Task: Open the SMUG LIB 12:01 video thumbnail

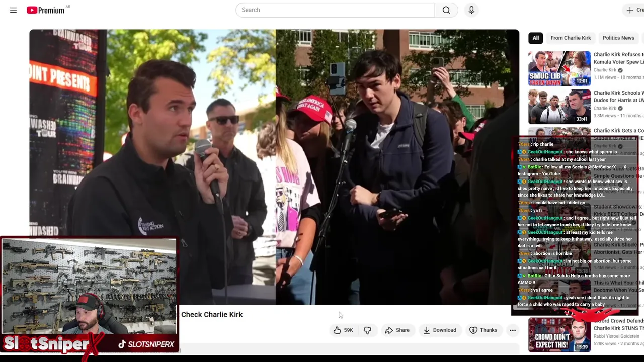Action: click(559, 68)
